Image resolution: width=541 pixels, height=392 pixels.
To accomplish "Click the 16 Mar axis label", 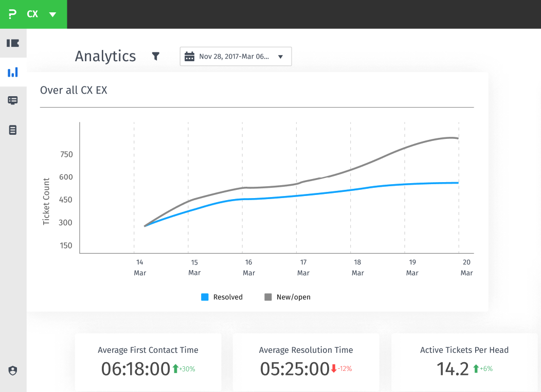I will tap(249, 268).
